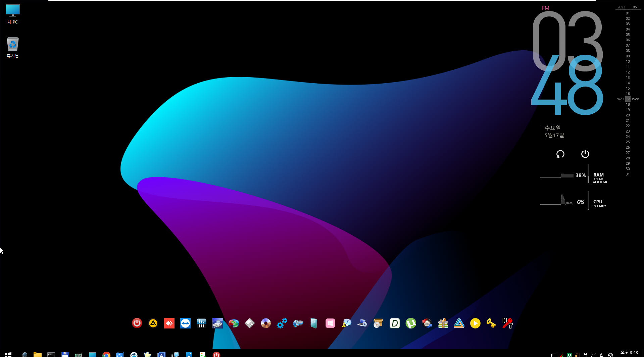644x357 pixels.
Task: Click the red power icon on the taskbar
Action: (x=216, y=354)
